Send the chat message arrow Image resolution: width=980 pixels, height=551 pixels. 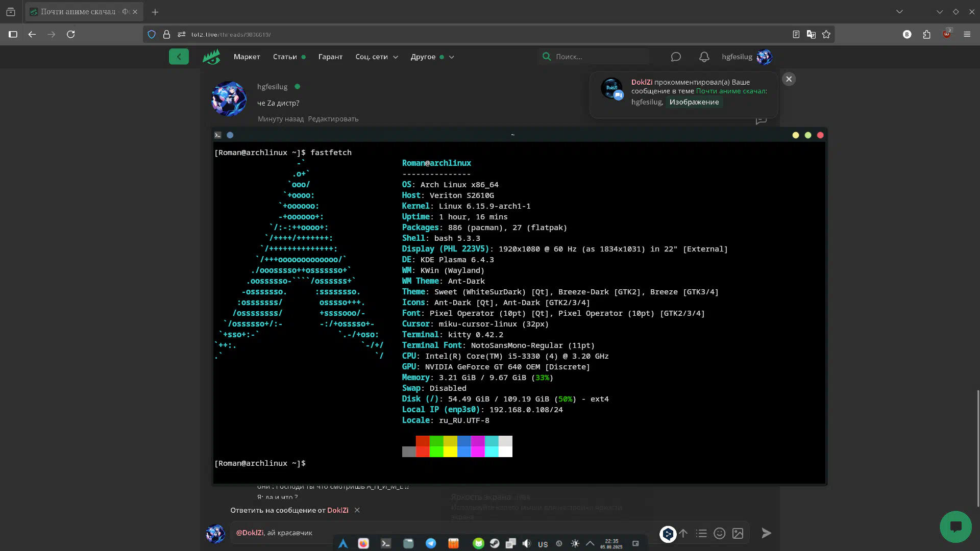[x=766, y=533]
